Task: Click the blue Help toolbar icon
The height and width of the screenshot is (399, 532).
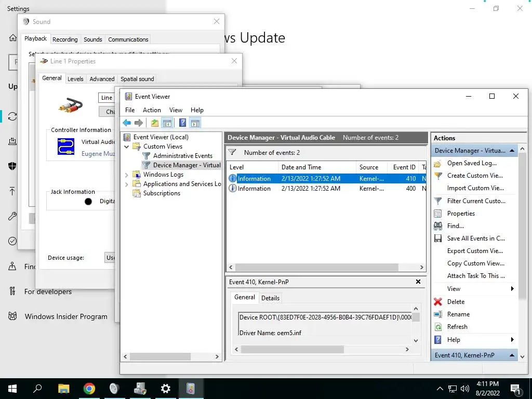Action: 182,123
